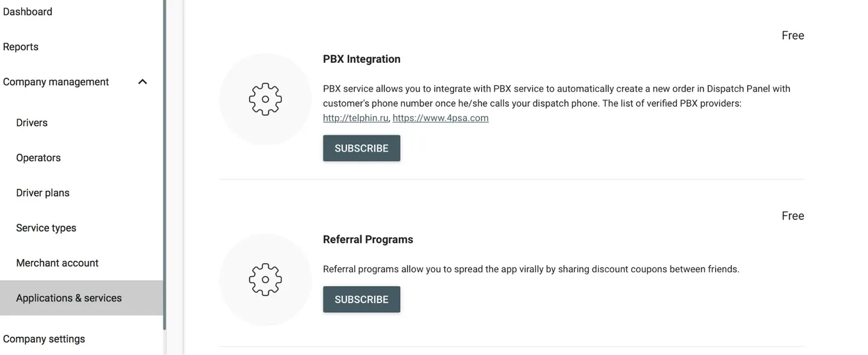Viewport: 868px width, 355px height.
Task: Open Service types
Action: click(46, 228)
